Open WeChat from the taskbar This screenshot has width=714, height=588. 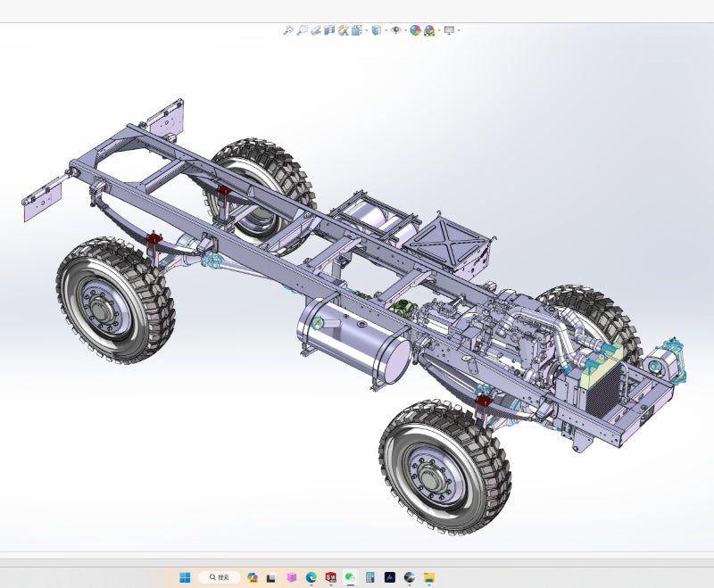[350, 577]
